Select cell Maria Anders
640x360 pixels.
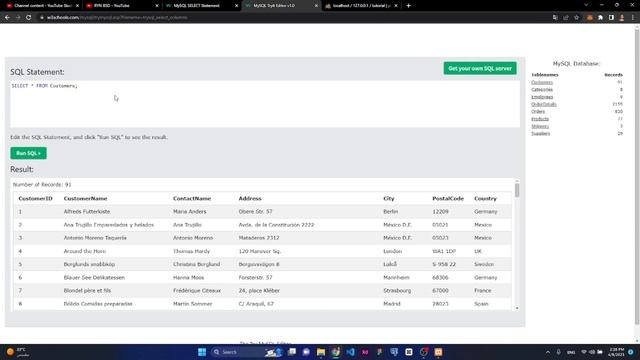coord(189,211)
